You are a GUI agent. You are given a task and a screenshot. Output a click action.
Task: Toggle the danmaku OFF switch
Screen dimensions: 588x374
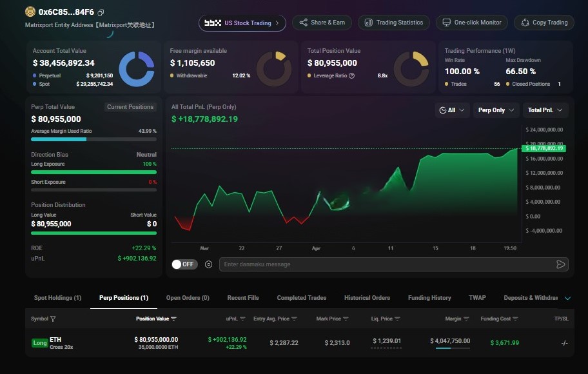tap(184, 264)
